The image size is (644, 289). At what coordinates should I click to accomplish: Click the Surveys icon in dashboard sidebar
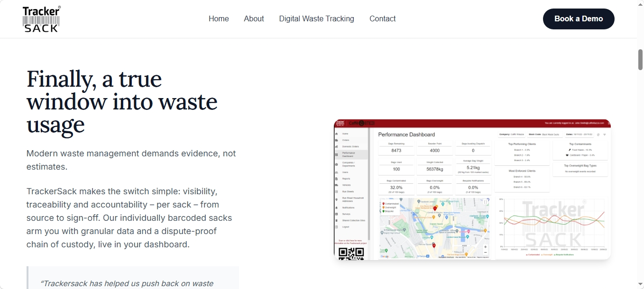pyautogui.click(x=336, y=214)
